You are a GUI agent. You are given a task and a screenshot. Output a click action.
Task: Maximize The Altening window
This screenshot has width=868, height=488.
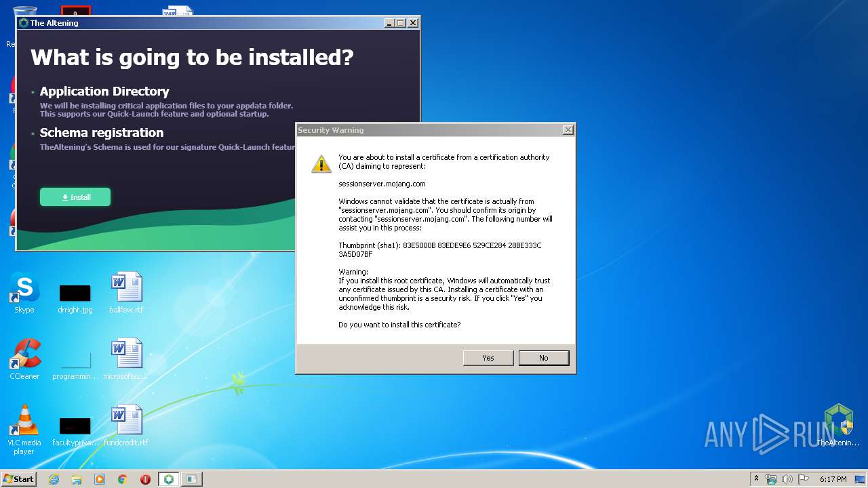[401, 23]
